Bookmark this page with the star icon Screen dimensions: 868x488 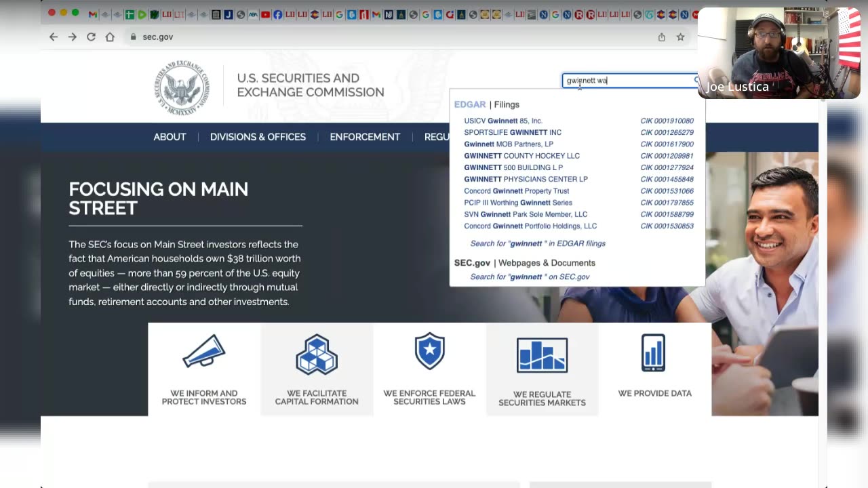(680, 37)
